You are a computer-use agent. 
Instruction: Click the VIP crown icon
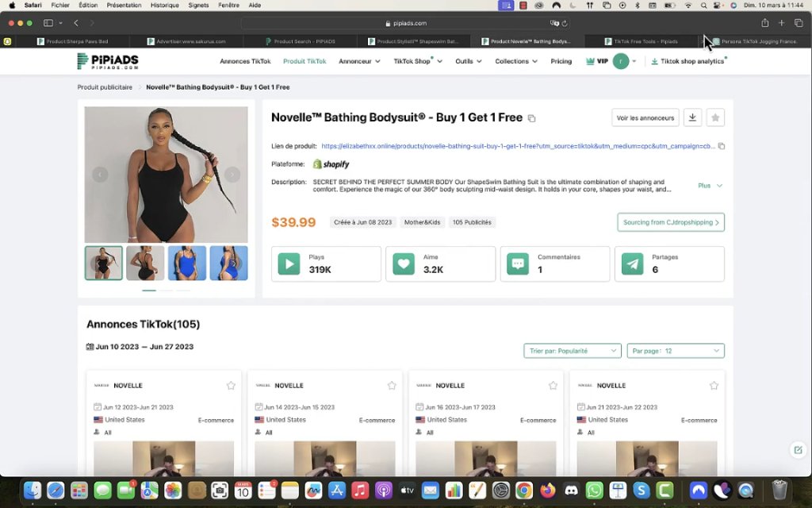pos(590,61)
